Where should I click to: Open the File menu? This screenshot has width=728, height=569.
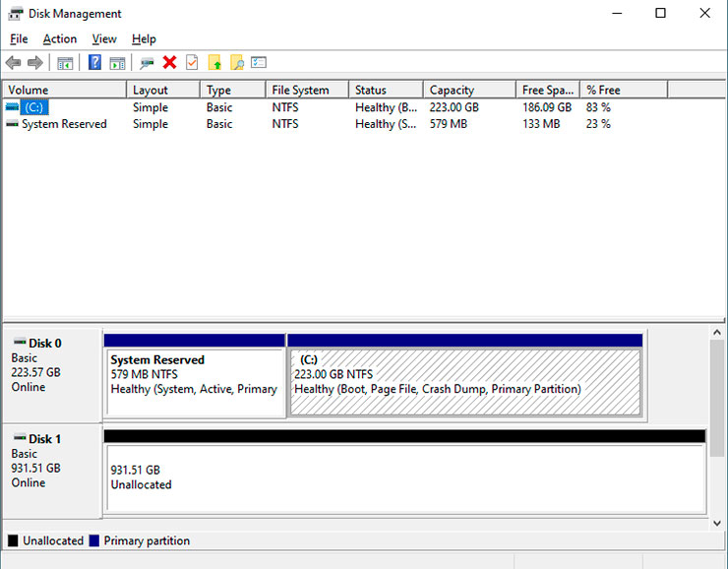pyautogui.click(x=19, y=39)
